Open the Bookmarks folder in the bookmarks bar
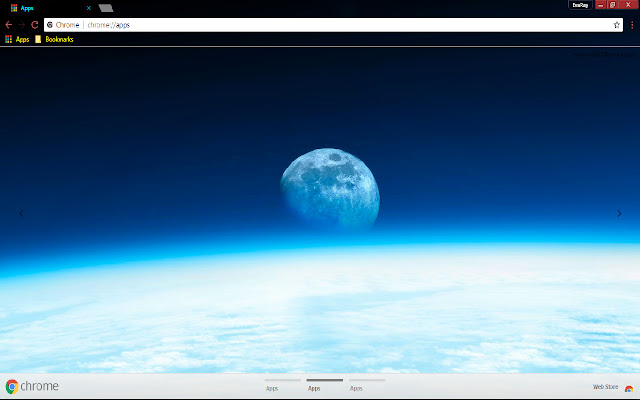The width and height of the screenshot is (640, 400). [x=54, y=39]
